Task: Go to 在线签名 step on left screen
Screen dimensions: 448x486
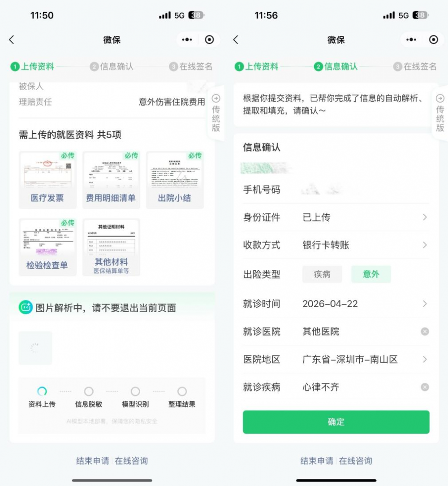Action: [191, 66]
